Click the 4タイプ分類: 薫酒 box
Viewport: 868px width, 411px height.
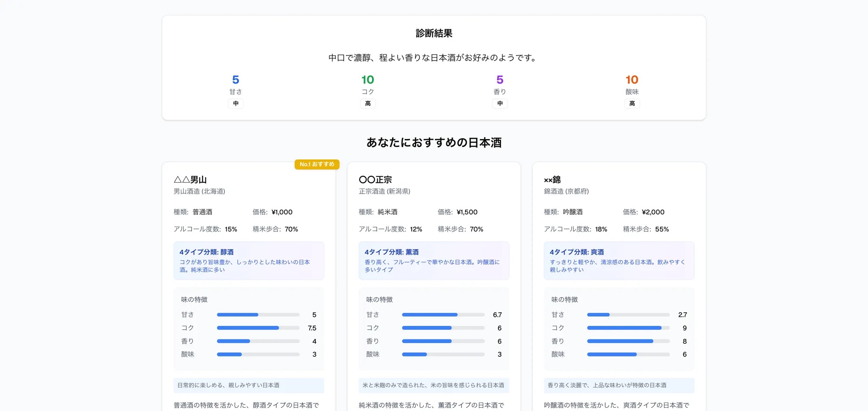pyautogui.click(x=434, y=261)
